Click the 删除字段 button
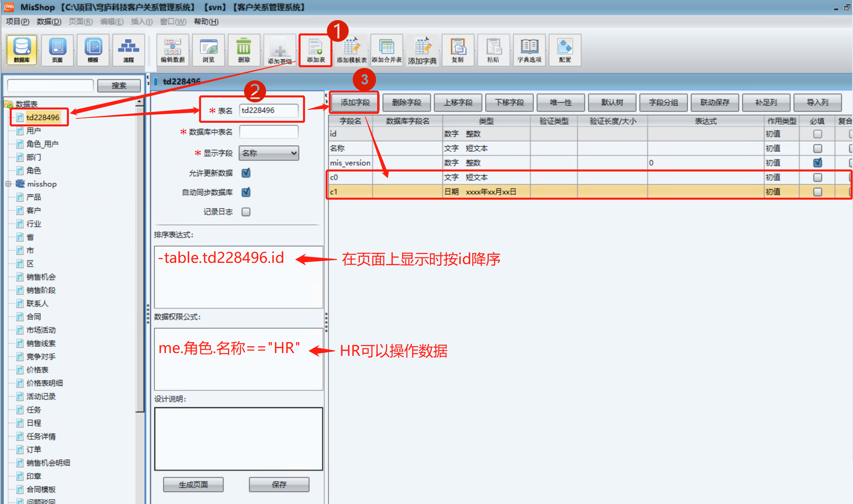The width and height of the screenshot is (853, 504). pos(406,103)
